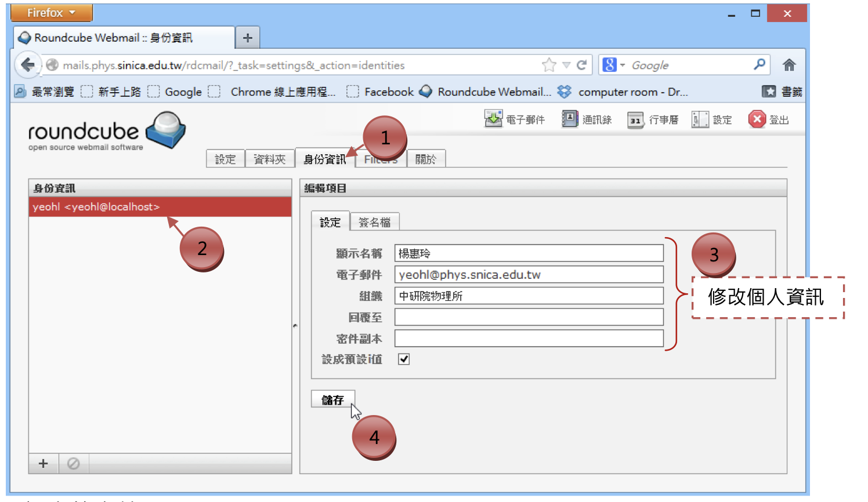
Task: Click the 登出 logout icon
Action: click(x=757, y=119)
